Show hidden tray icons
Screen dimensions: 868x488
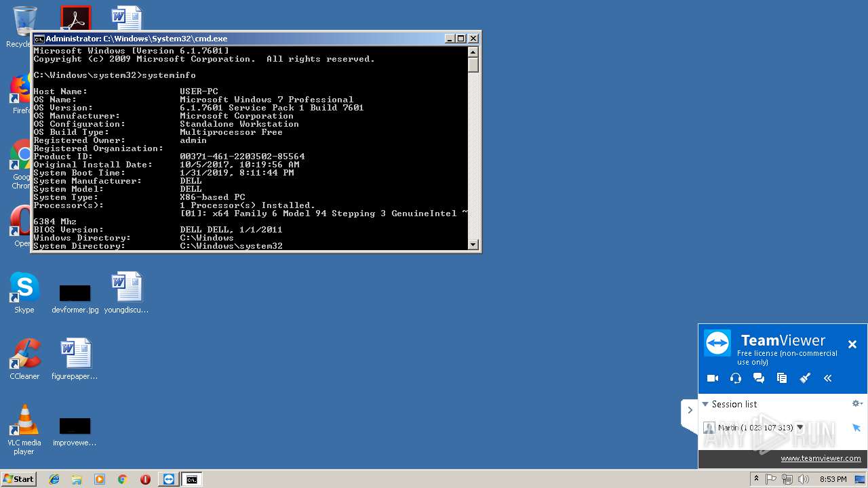point(756,479)
